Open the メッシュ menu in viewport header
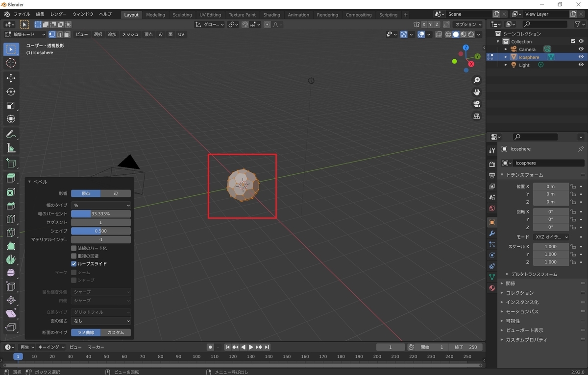 [130, 34]
